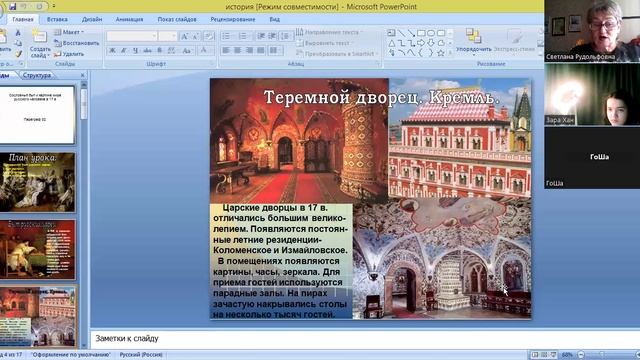Select the triangle shape icon
The image size is (640, 360).
pyautogui.click(x=391, y=43)
